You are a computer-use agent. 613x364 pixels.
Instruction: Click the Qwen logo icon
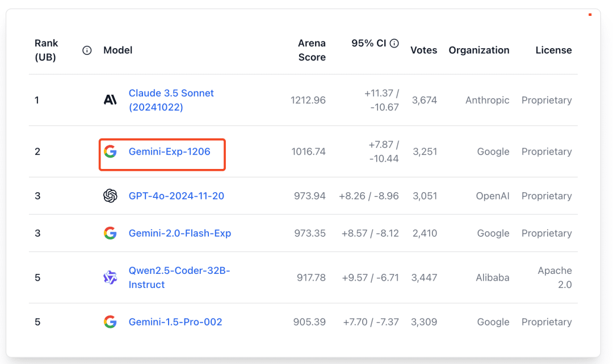point(110,278)
